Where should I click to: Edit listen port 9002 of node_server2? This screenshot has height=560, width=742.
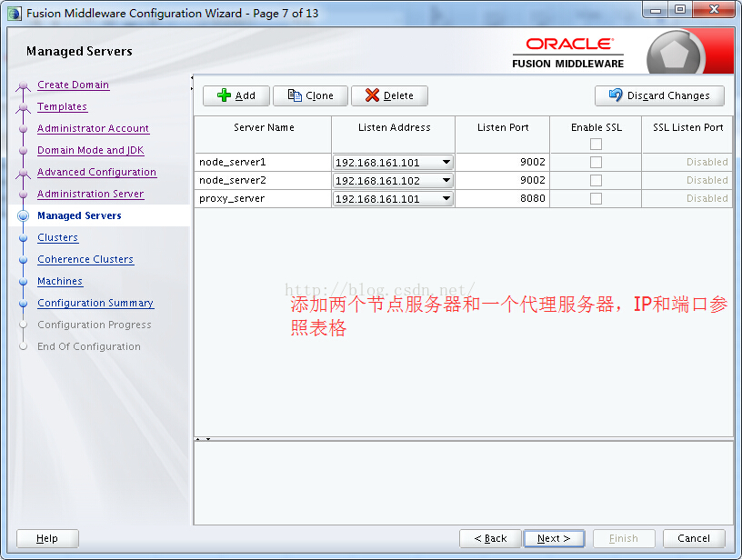pyautogui.click(x=502, y=180)
